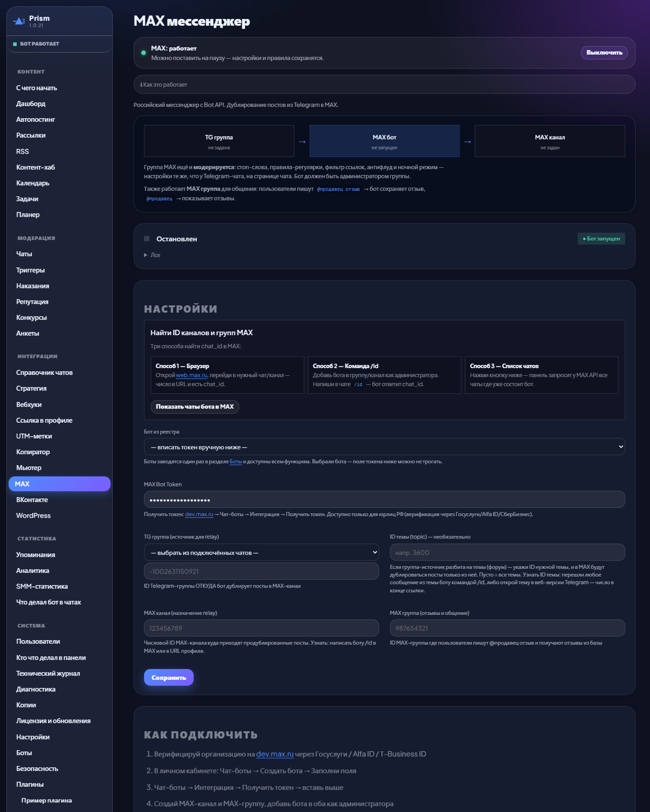
Task: Select the highlighted MAX sidebar item
Action: [60, 484]
